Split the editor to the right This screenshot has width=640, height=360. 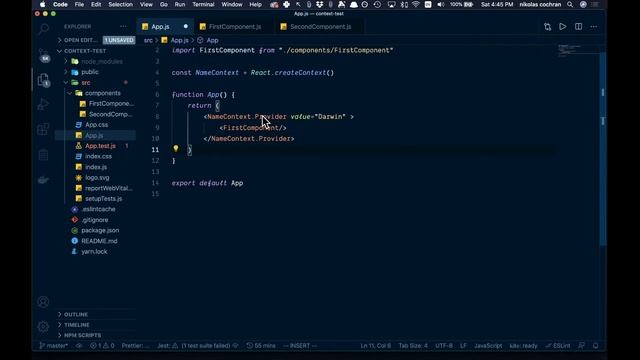point(578,27)
